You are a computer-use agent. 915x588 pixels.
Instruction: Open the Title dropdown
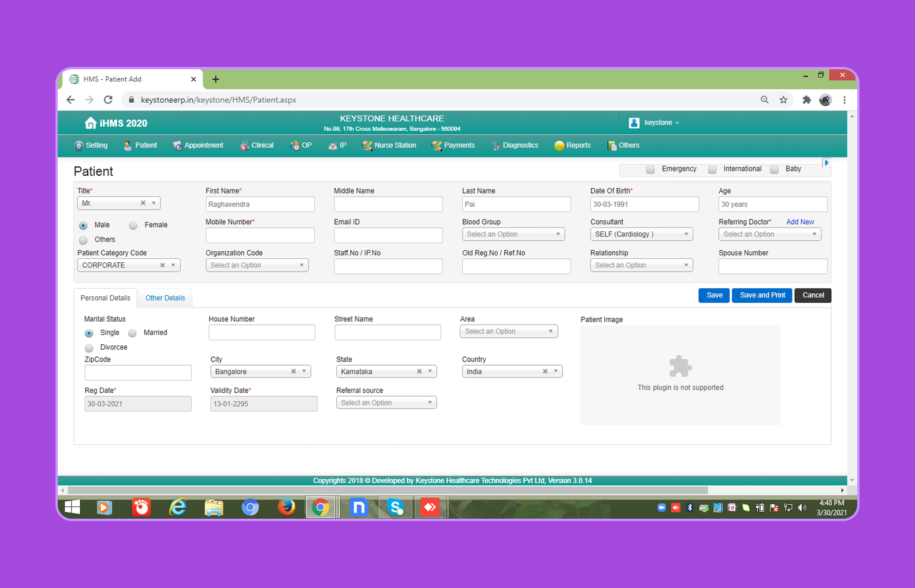[x=118, y=203]
